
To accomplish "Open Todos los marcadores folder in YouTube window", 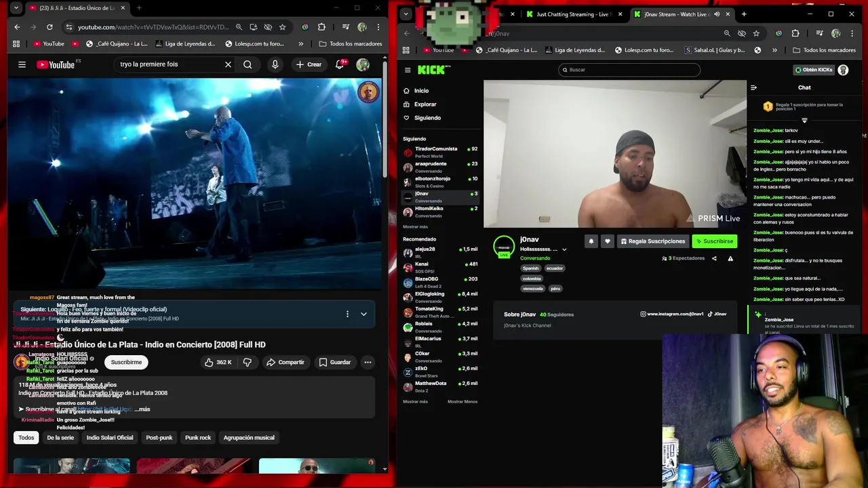I will click(350, 43).
